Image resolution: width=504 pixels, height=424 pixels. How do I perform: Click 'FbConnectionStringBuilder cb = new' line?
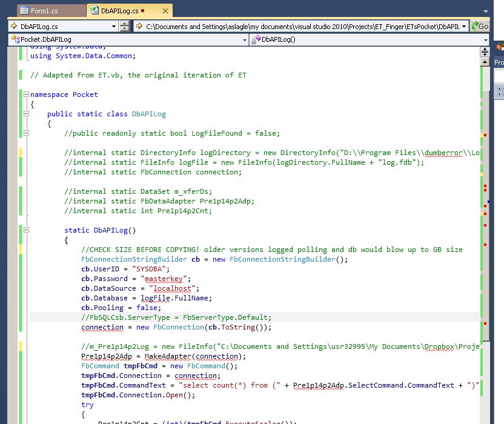click(214, 259)
